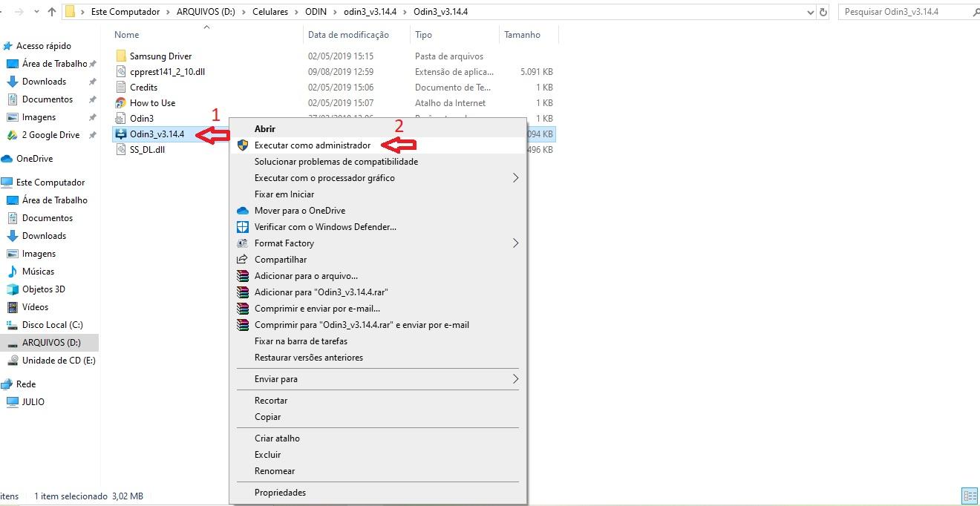Choose Adicionar para "Odin3_v3.14.4.rar"
The width and height of the screenshot is (980, 506).
[x=378, y=292]
